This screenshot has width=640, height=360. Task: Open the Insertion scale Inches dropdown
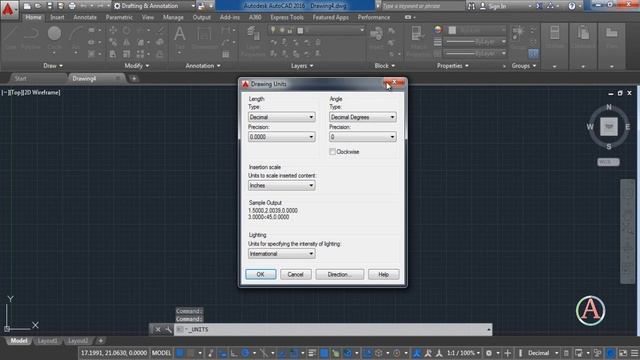coord(282,185)
